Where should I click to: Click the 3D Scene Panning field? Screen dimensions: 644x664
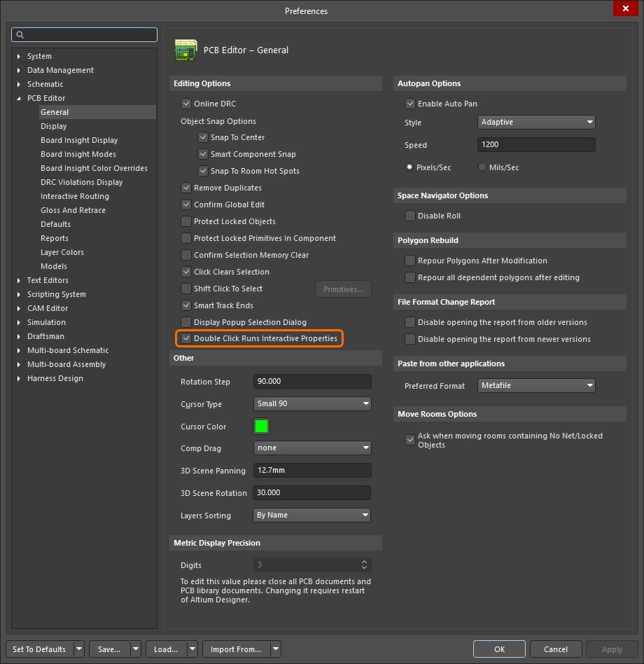(312, 471)
